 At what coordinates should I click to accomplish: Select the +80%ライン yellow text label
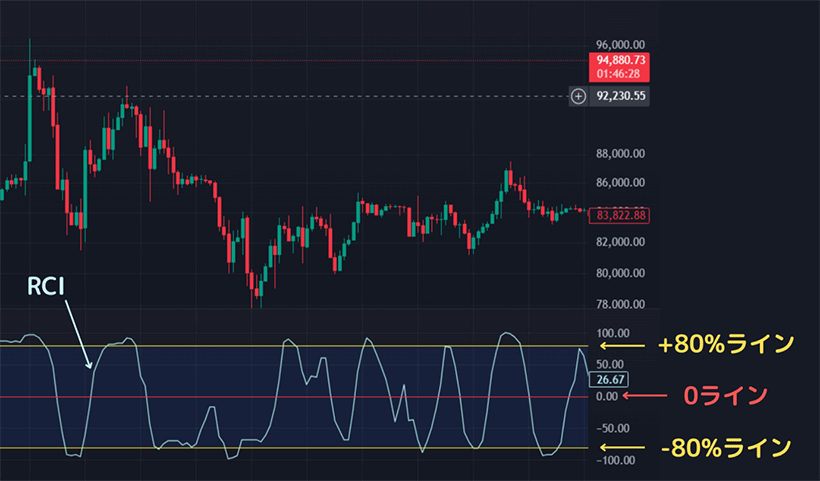(x=725, y=345)
